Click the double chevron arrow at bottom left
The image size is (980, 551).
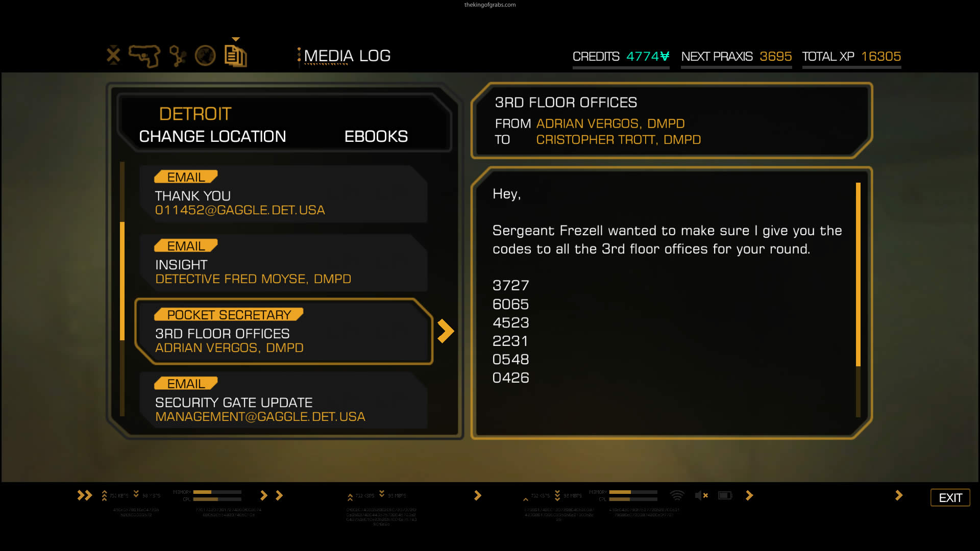tap(85, 495)
